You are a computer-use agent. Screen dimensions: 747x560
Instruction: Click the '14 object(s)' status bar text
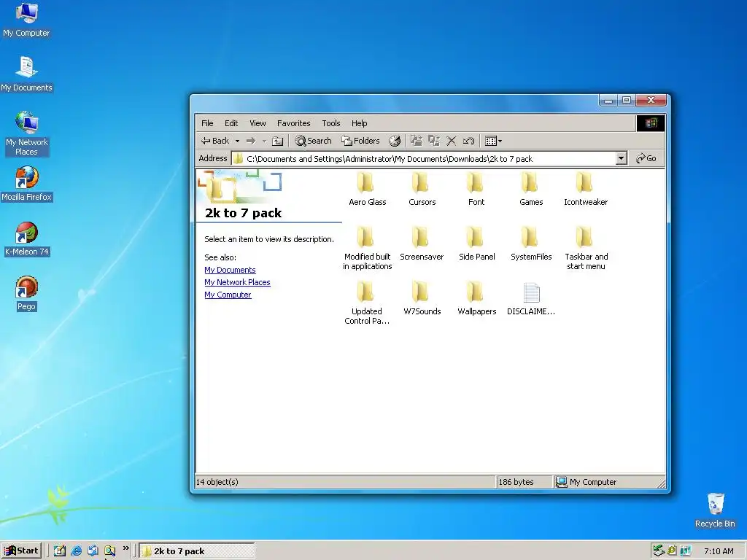[x=217, y=482]
